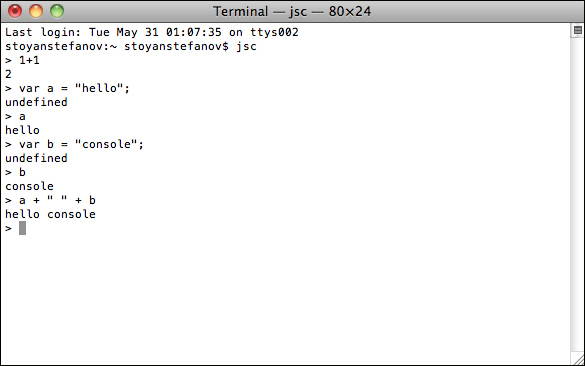This screenshot has height=366, width=585.
Task: Close the Terminal window with red button
Action: (15, 11)
